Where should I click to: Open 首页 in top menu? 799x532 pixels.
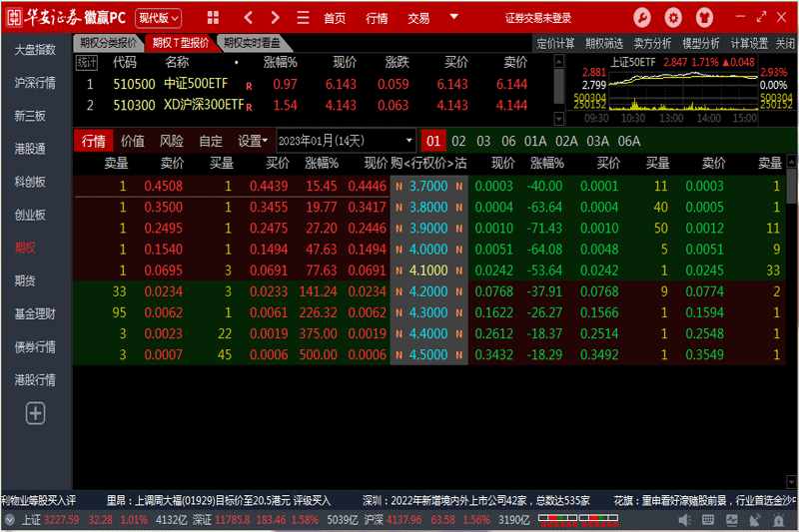click(x=335, y=18)
